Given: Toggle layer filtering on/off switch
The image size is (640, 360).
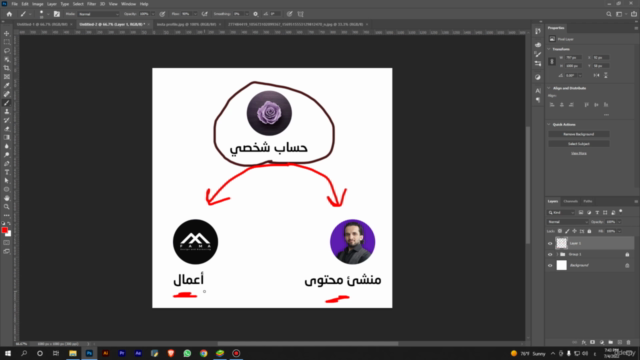Looking at the screenshot, I should tap(621, 211).
